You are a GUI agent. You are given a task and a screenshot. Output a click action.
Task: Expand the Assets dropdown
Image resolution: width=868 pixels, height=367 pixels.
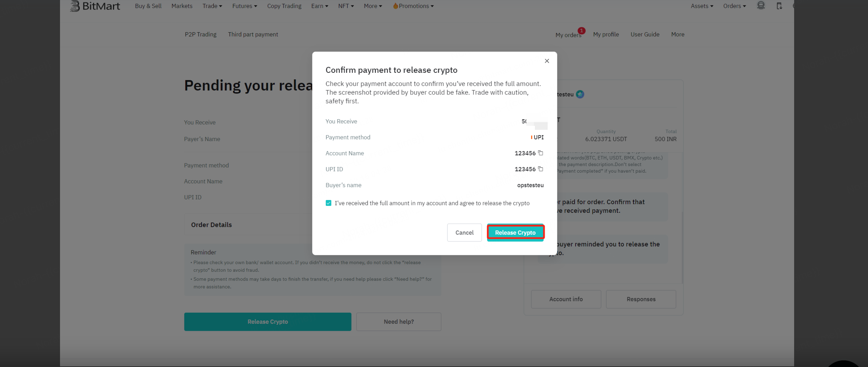pos(701,6)
